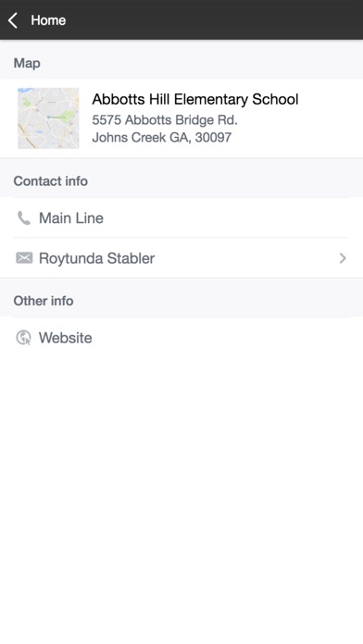Select the Contact info section header
This screenshot has height=644, width=363.
point(51,181)
